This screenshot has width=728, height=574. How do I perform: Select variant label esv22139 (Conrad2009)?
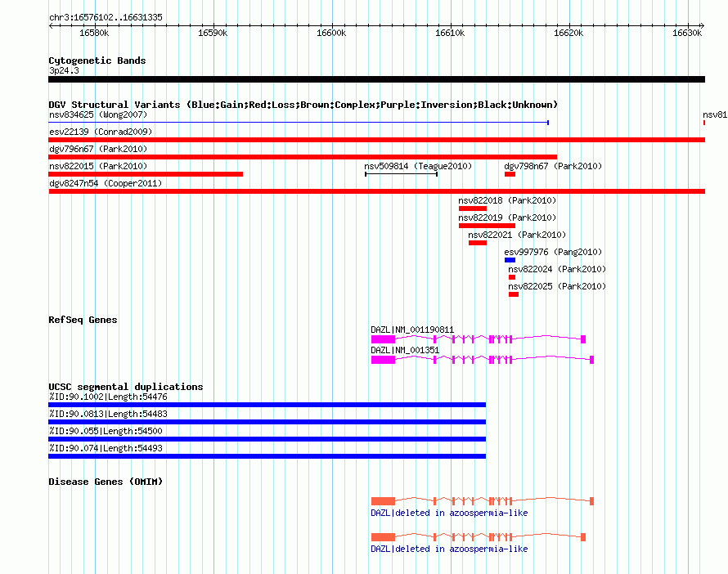(x=101, y=132)
